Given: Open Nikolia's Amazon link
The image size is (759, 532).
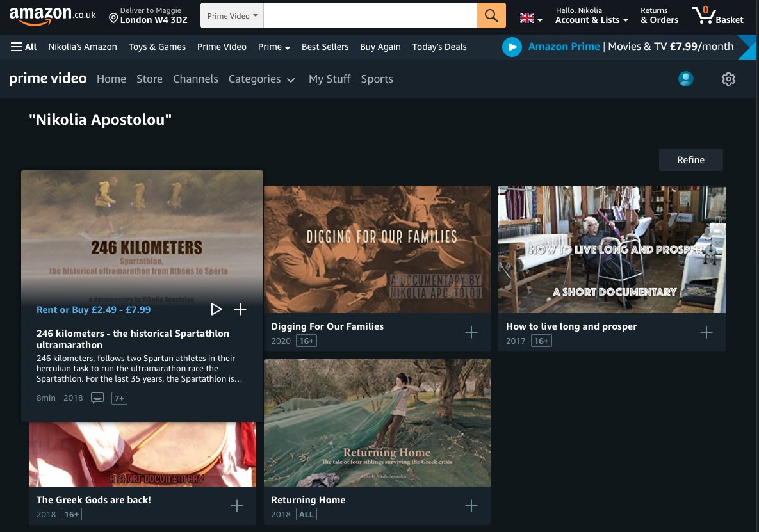Looking at the screenshot, I should click(x=82, y=47).
